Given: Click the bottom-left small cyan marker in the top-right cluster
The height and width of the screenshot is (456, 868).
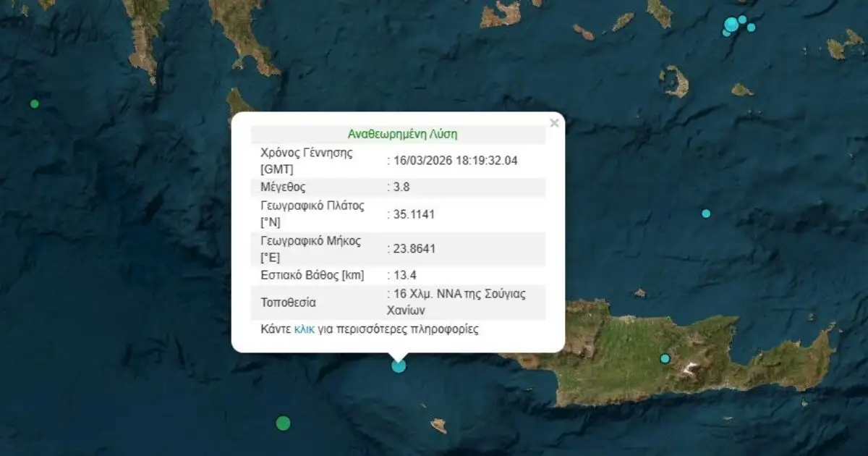Looking at the screenshot, I should click(726, 33).
